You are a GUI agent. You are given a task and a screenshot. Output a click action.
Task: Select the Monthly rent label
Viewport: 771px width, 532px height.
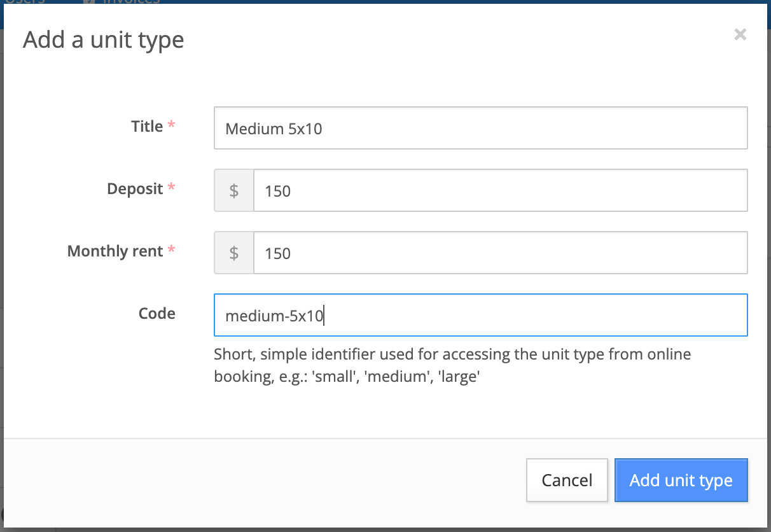click(x=115, y=251)
